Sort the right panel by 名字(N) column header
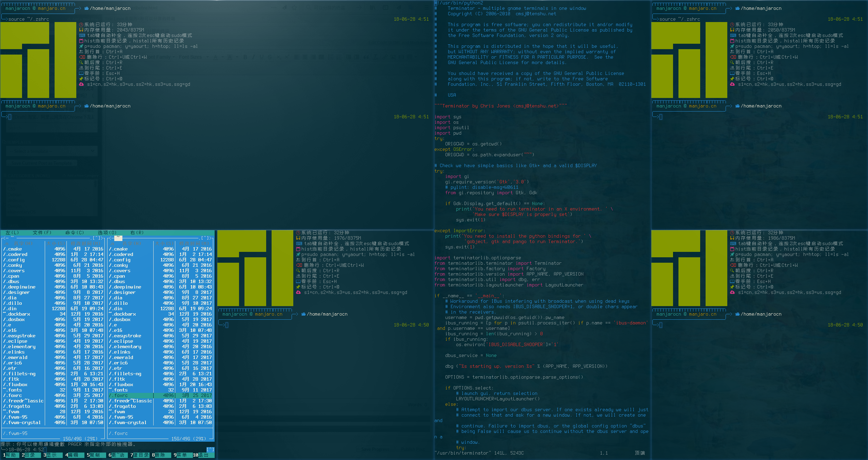The width and height of the screenshot is (868, 460). [x=132, y=243]
